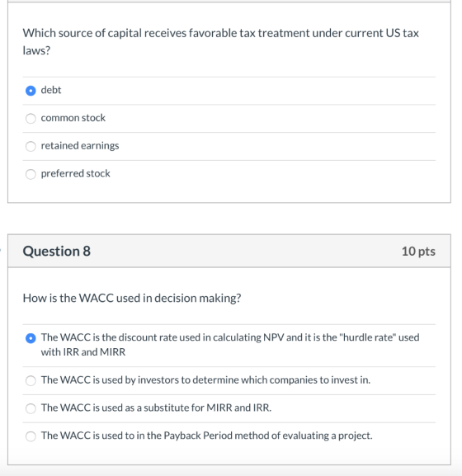462x476 pixels.
Task: Pick the 'retained earnings' radio button
Action: pos(31,146)
